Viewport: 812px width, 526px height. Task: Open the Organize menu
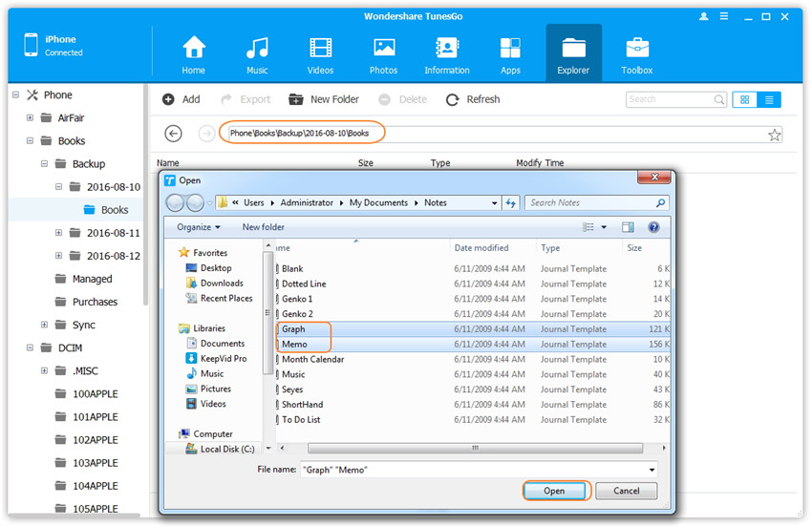click(x=198, y=227)
